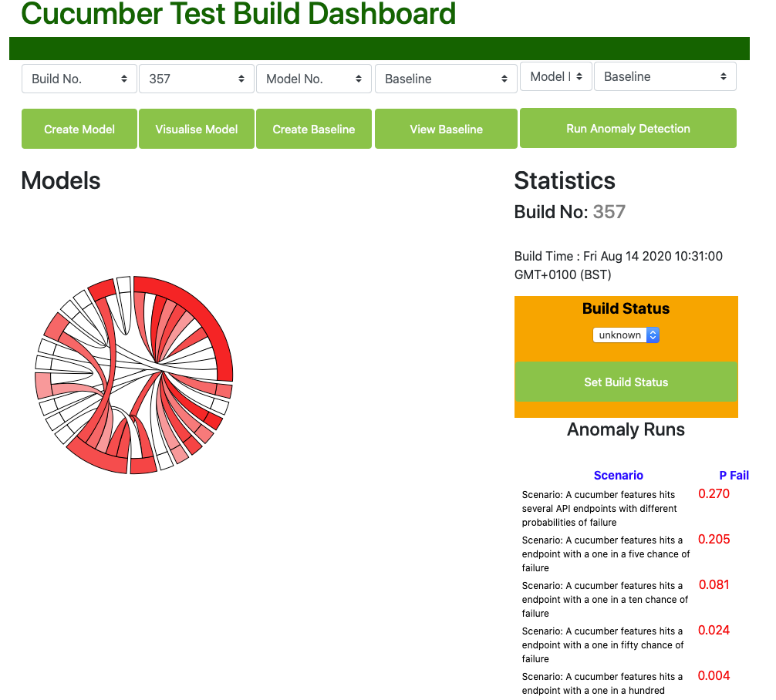
Task: Run Anomaly Detection
Action: [x=628, y=128]
